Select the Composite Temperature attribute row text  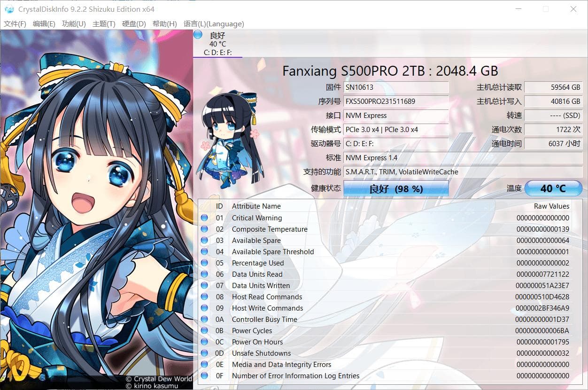click(x=270, y=229)
